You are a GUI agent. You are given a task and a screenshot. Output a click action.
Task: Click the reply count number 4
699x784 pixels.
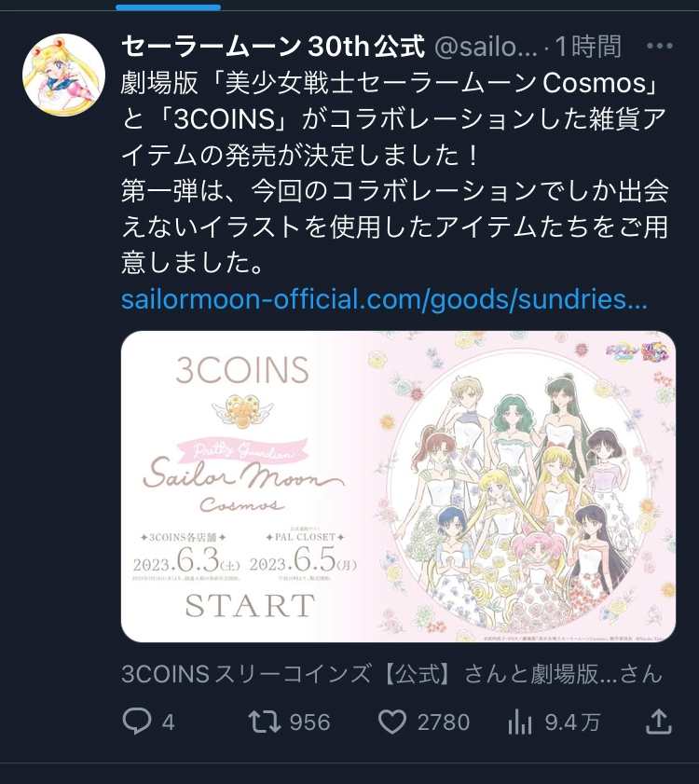[168, 722]
